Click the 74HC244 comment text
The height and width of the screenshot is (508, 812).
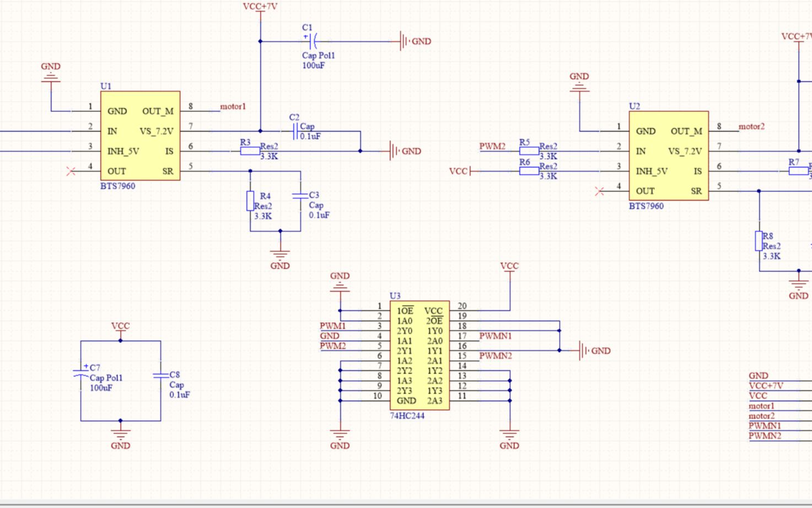pos(407,416)
